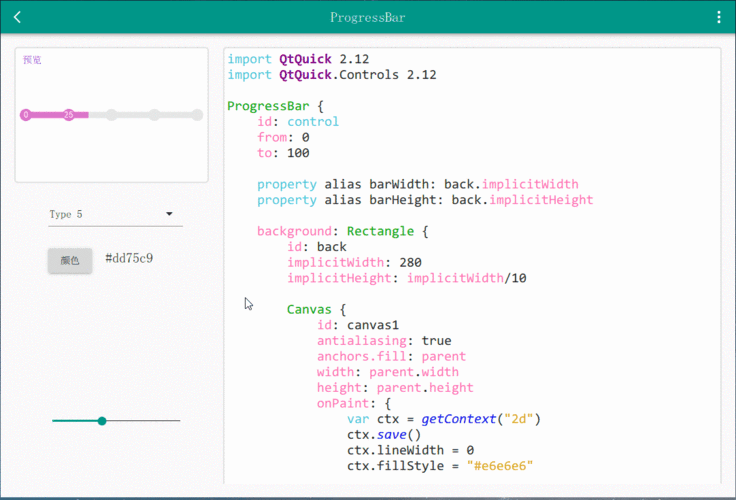This screenshot has height=500, width=736.
Task: Click the fourth node on preview progress bar
Action: point(154,115)
